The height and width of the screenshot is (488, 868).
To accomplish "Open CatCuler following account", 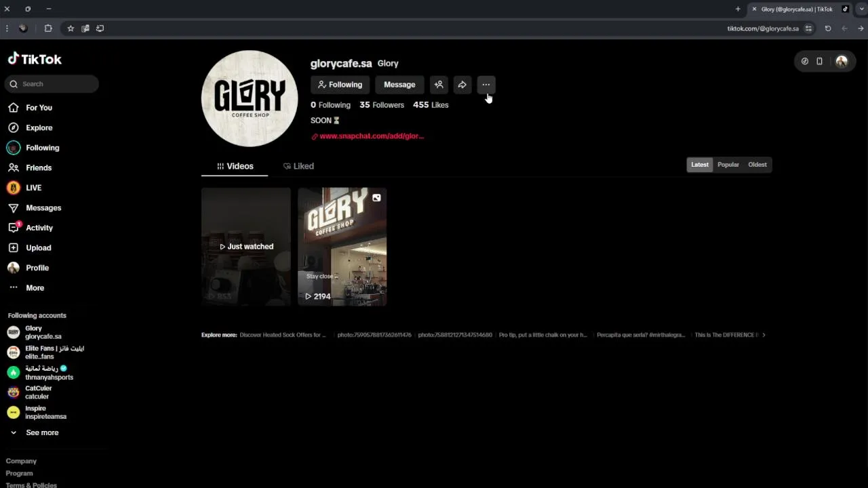I will coord(28,392).
